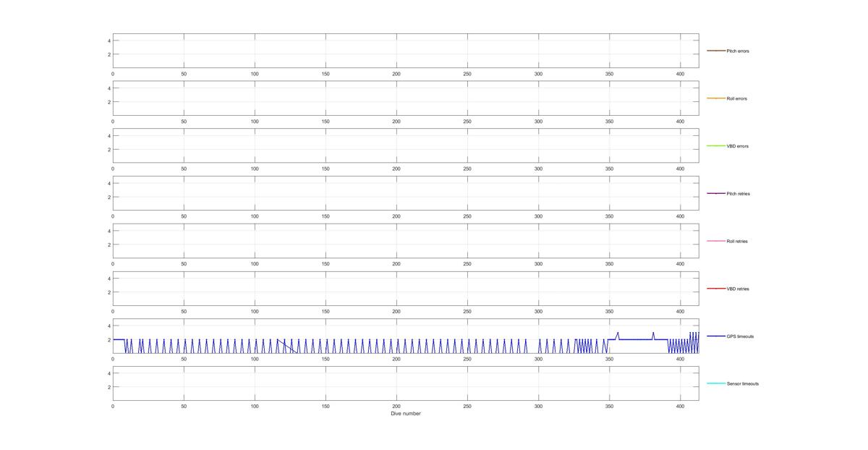Click the 'VBD retries' legend label
The image size is (868, 450).
(738, 289)
